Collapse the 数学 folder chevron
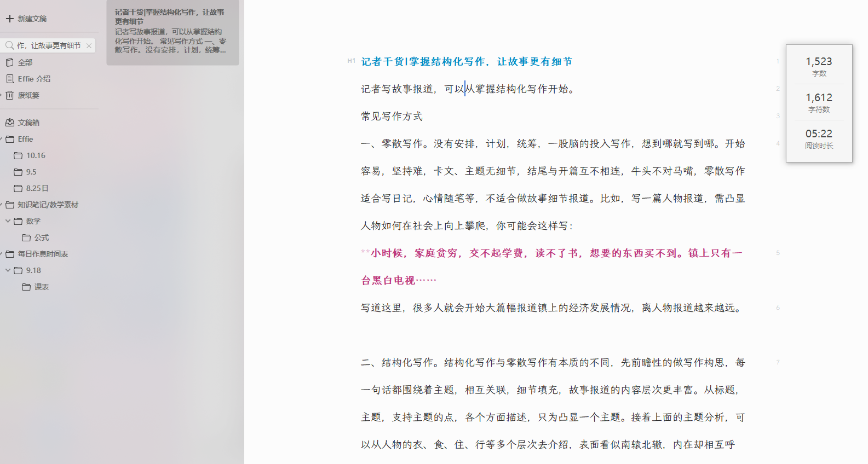The height and width of the screenshot is (464, 868). pyautogui.click(x=8, y=221)
